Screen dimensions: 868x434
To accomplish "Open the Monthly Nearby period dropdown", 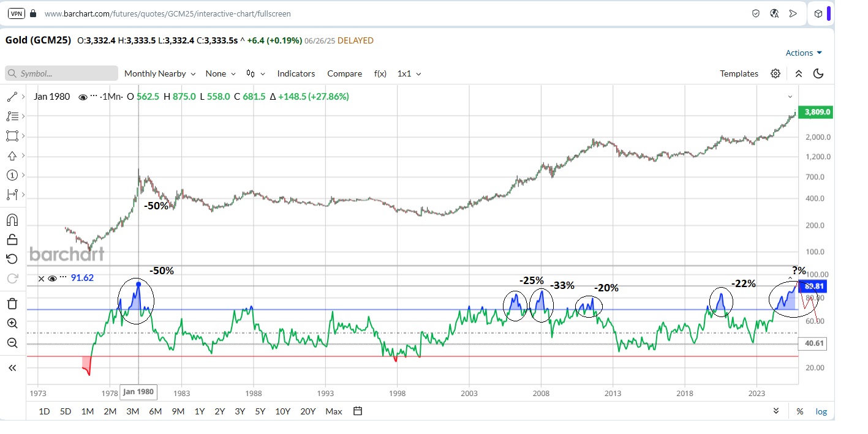I will click(x=159, y=73).
